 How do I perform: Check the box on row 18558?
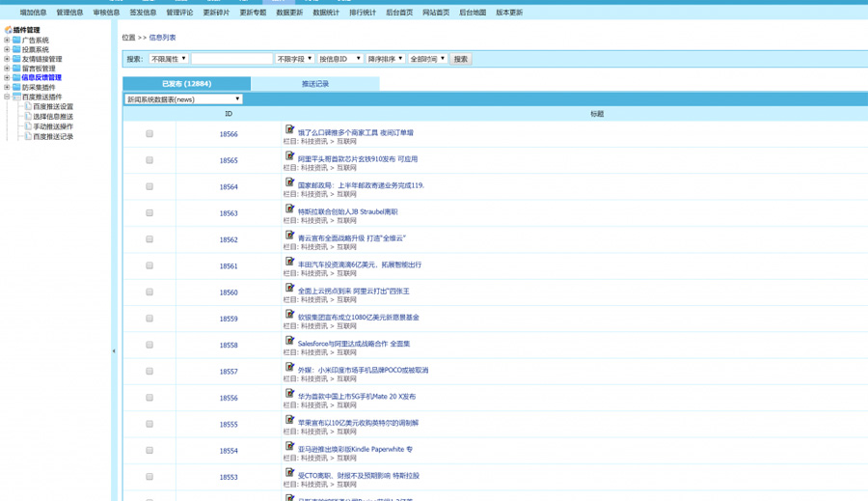pos(149,345)
